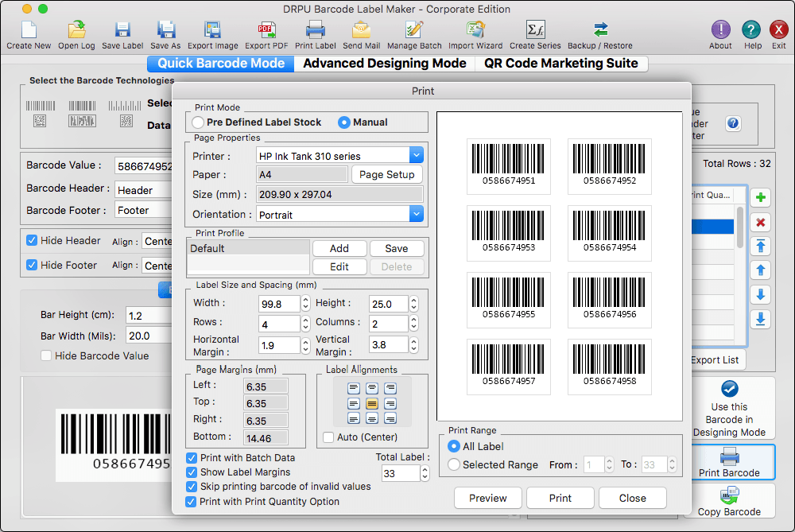Click the Save Label floppy icon

click(122, 30)
